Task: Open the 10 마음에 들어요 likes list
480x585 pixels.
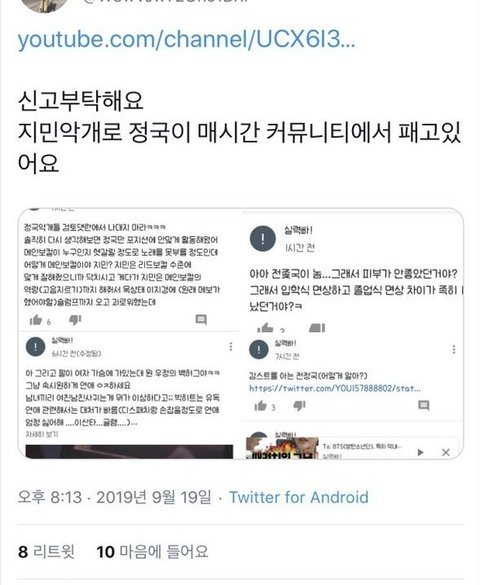Action: click(152, 551)
